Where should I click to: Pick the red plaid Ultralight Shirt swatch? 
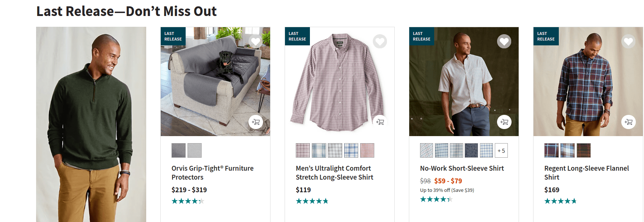point(367,151)
